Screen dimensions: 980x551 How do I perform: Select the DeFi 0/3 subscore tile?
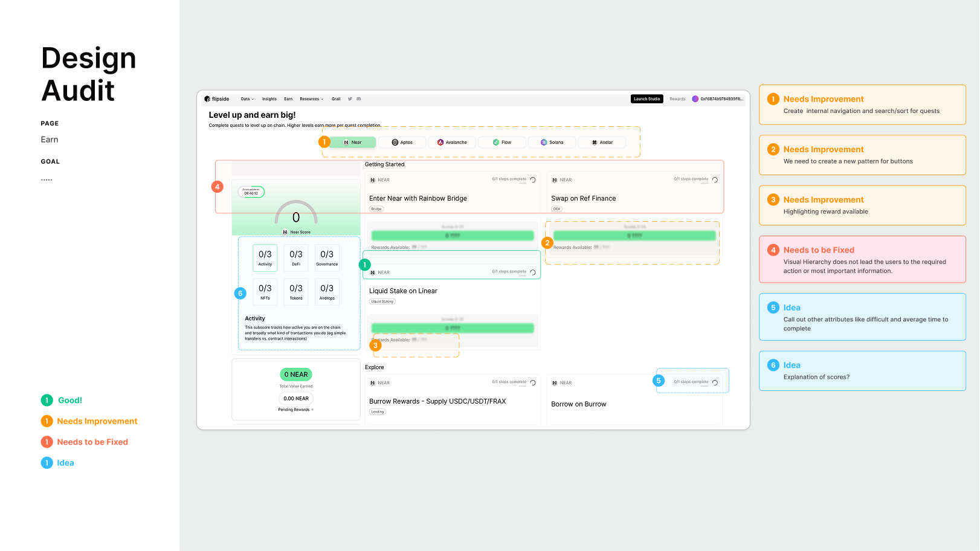pos(296,258)
